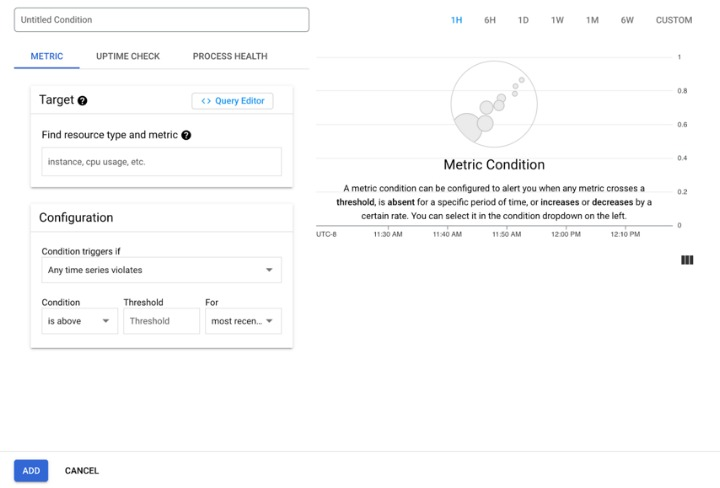
Task: Switch to the Uptime Check tab
Action: (x=127, y=56)
